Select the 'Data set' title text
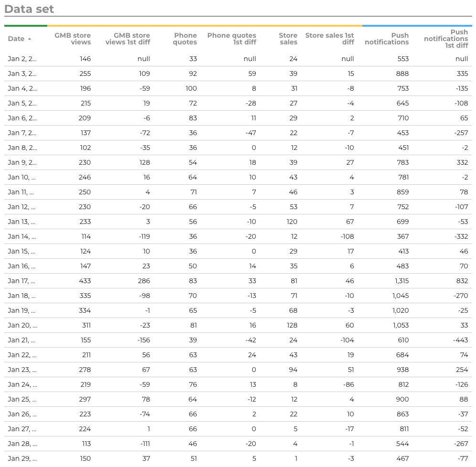The width and height of the screenshot is (476, 467). [29, 9]
